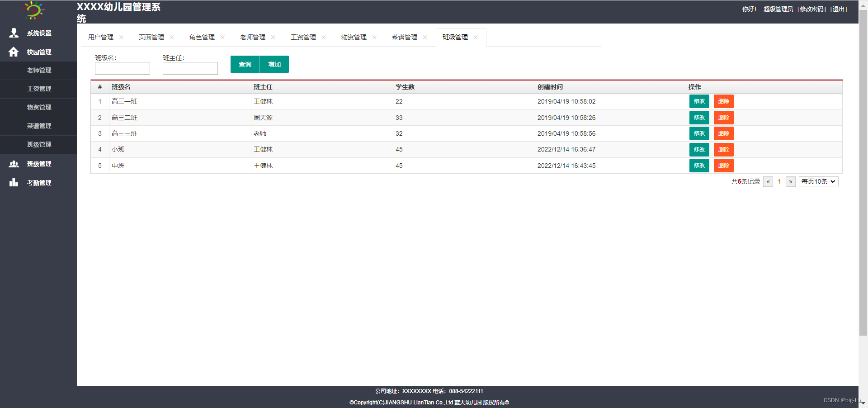
Task: Click the 校园管理 house icon
Action: [x=14, y=52]
